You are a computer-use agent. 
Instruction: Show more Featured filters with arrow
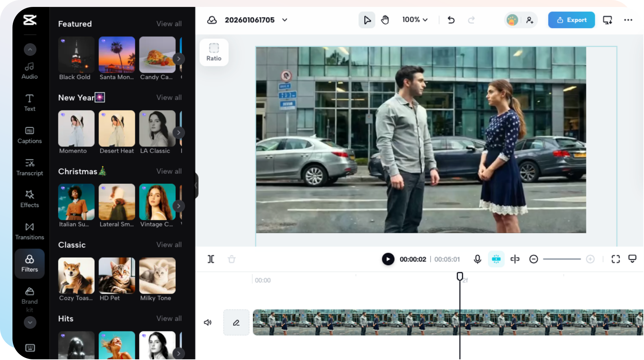179,59
